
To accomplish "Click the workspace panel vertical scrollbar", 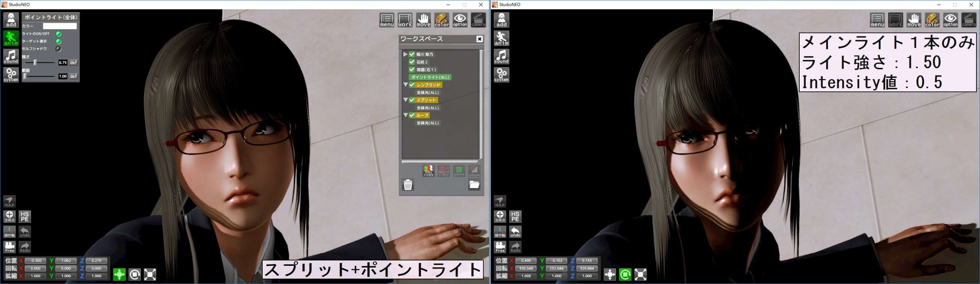I will click(481, 104).
